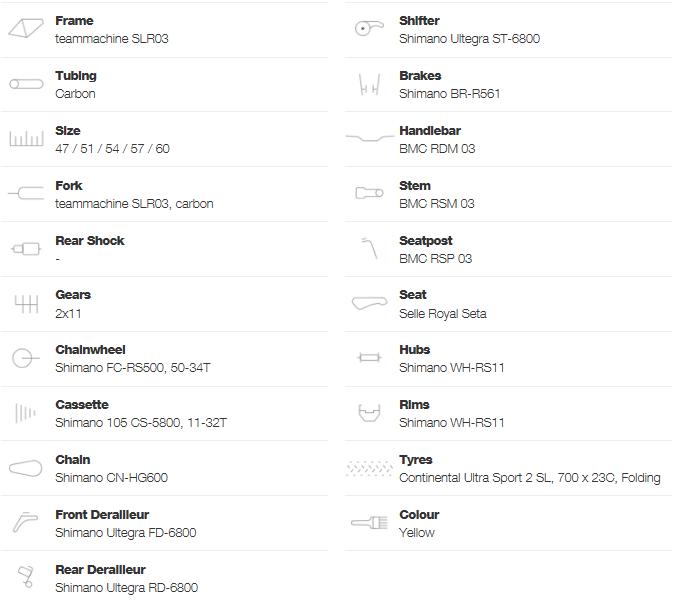
Task: Click the Brakes caliper icon
Action: coord(370,84)
